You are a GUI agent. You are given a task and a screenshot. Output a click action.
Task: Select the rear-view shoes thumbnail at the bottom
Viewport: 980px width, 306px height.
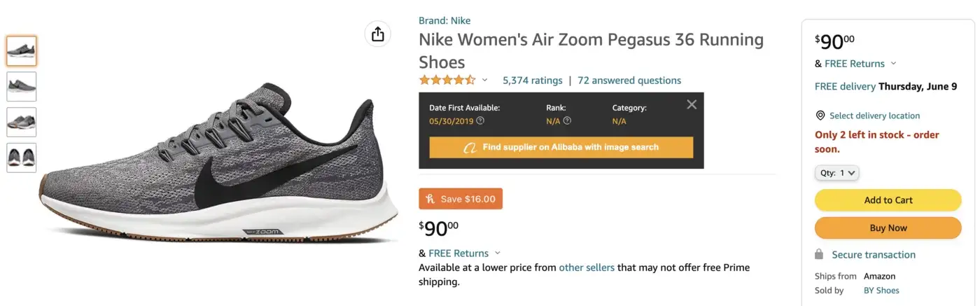coord(22,158)
